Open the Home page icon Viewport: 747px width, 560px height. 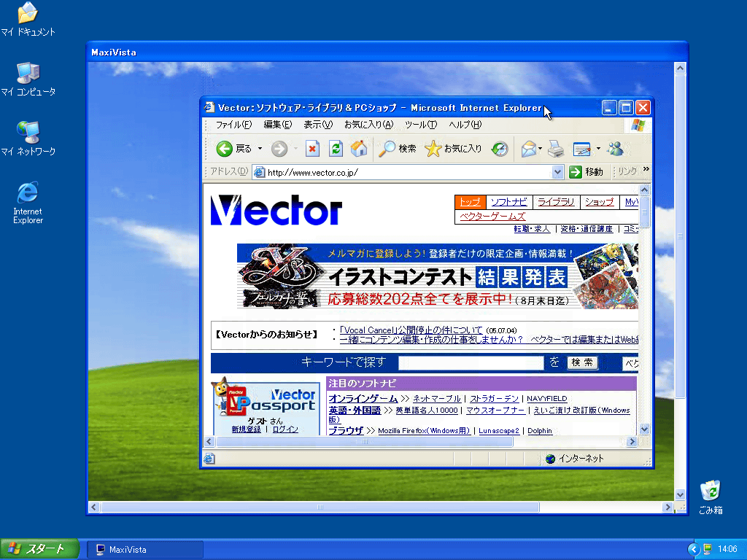359,149
